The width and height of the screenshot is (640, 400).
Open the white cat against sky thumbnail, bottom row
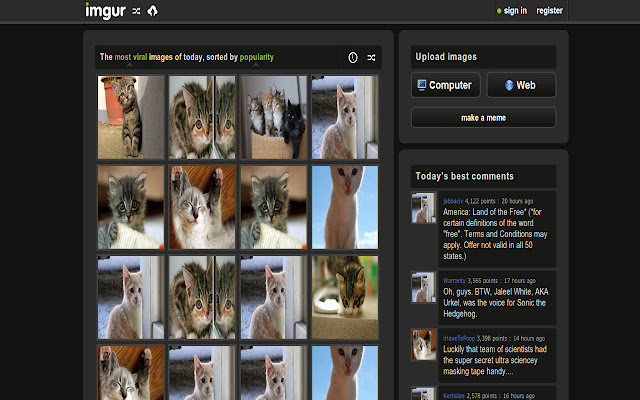pos(345,373)
